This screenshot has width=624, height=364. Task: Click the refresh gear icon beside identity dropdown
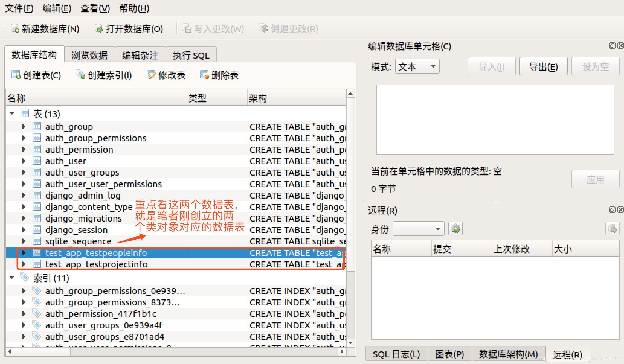tap(455, 228)
